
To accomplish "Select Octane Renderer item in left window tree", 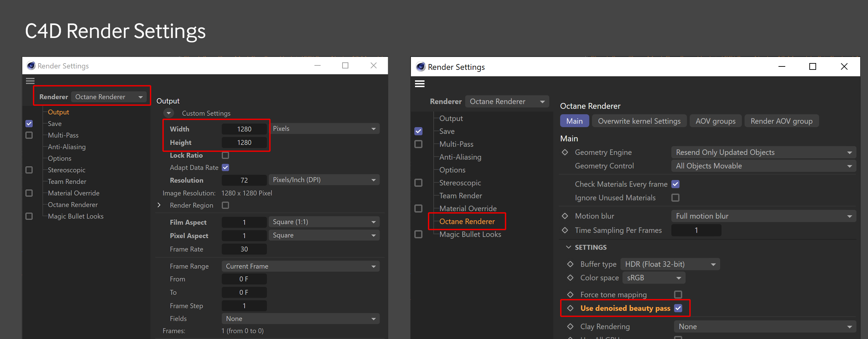I will (x=73, y=204).
